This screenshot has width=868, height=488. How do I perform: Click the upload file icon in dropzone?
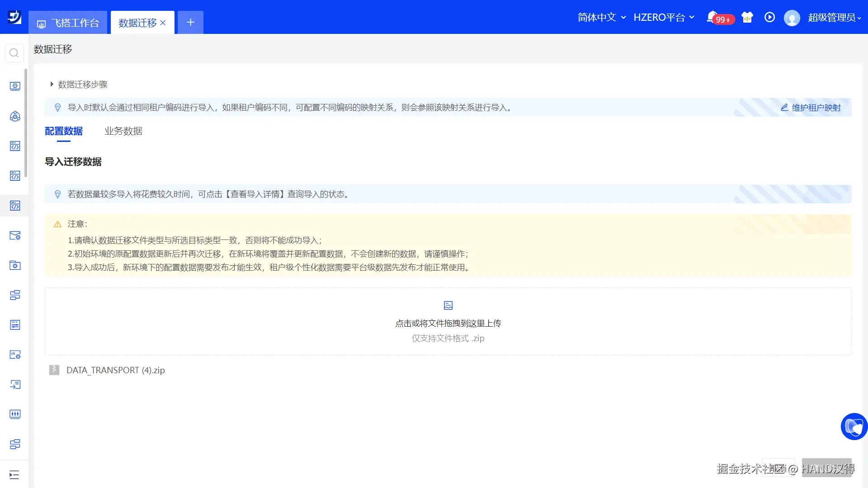tap(448, 305)
